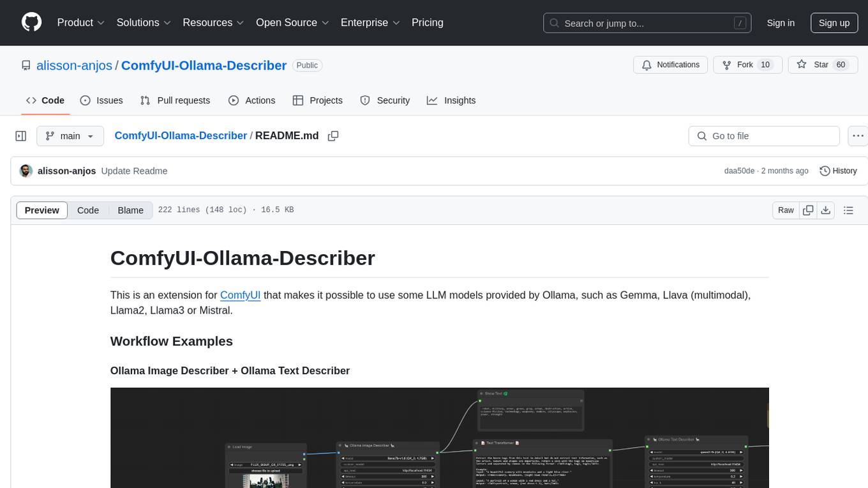This screenshot has height=488, width=868.
Task: Open the main branch selector dropdown
Action: pos(70,136)
